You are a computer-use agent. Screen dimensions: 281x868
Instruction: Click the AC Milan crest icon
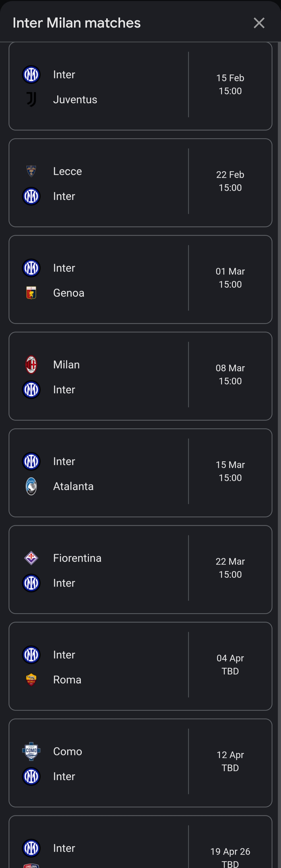point(31,365)
